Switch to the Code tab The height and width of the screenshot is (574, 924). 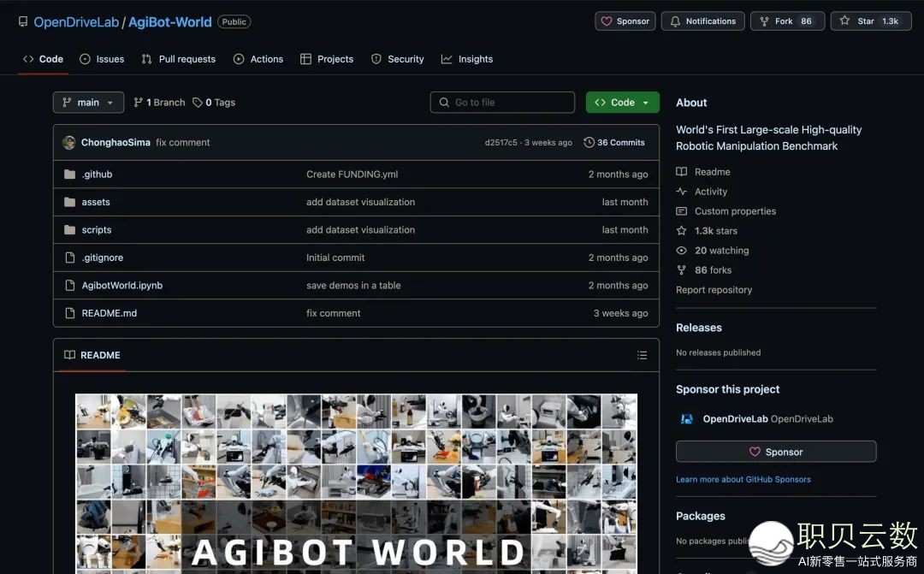click(x=43, y=59)
